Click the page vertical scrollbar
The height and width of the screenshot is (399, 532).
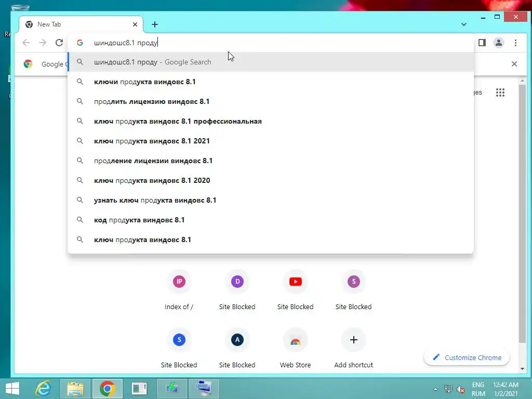522,214
